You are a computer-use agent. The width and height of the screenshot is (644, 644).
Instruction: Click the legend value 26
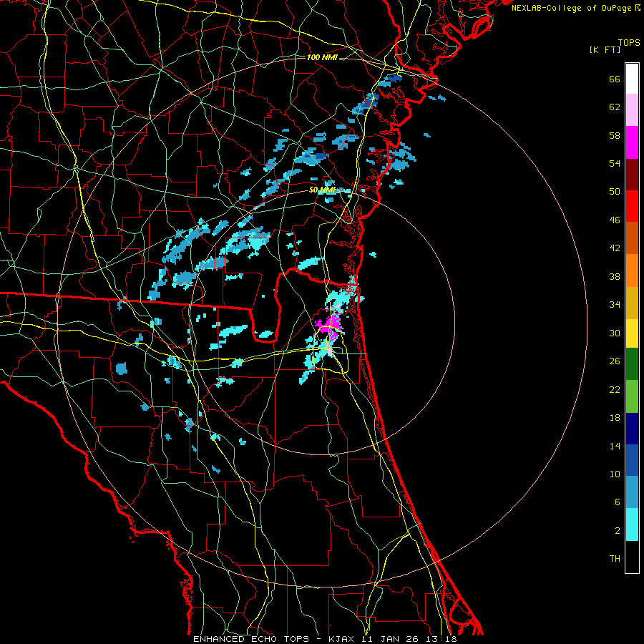[x=615, y=361]
